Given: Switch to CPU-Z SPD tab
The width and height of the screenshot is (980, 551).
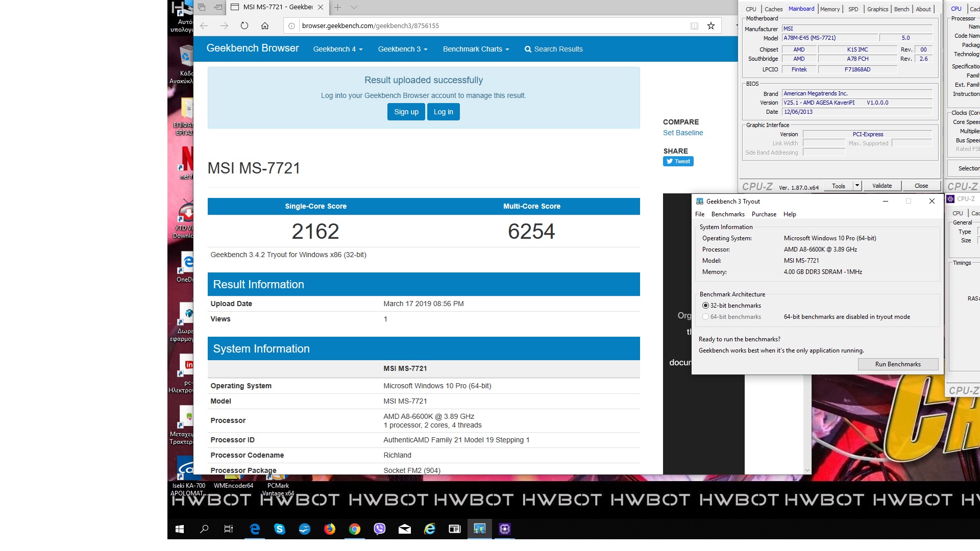Looking at the screenshot, I should coord(853,9).
